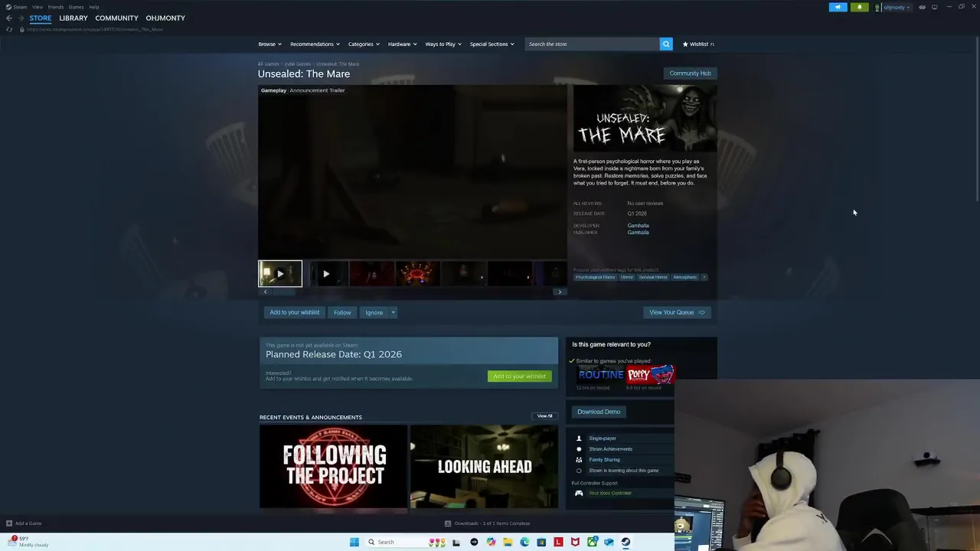The height and width of the screenshot is (551, 980).
Task: Open the red L app on the taskbar
Action: click(x=558, y=542)
